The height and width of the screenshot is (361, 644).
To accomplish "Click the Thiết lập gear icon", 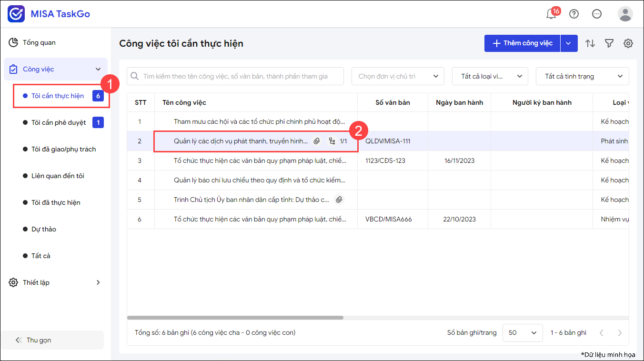I will click(x=13, y=282).
